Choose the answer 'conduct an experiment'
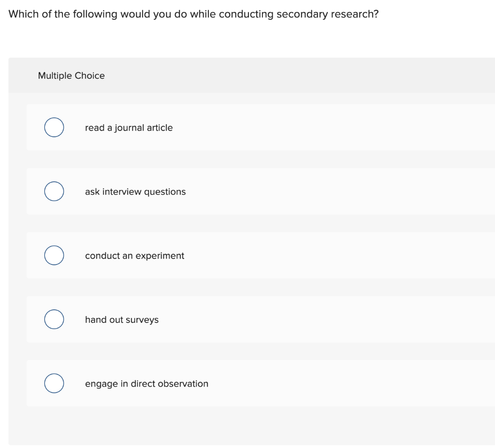495x448 pixels. tap(134, 256)
